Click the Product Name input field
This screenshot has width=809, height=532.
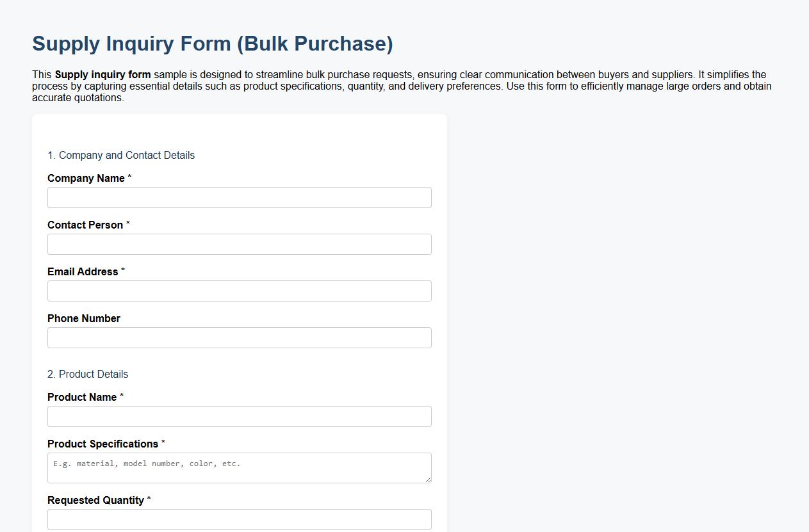(239, 416)
